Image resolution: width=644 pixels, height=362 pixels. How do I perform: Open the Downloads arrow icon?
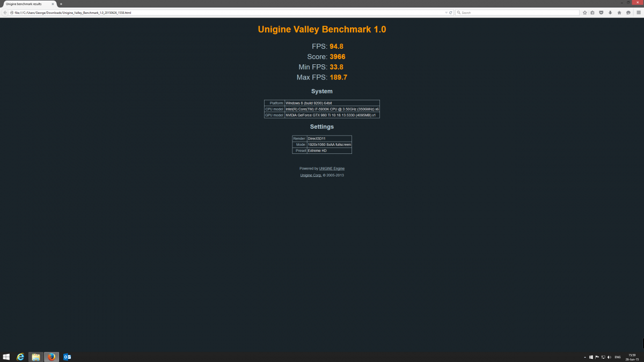[x=610, y=12]
